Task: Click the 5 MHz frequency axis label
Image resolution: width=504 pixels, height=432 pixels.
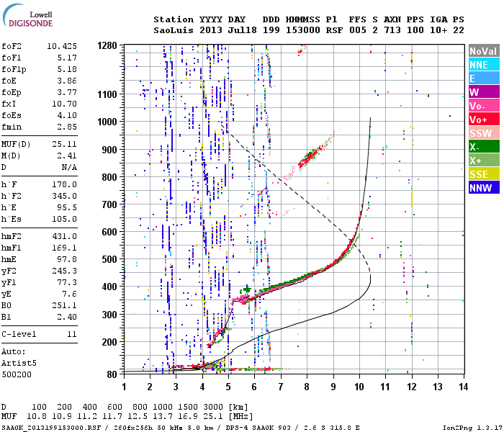Action: click(228, 387)
